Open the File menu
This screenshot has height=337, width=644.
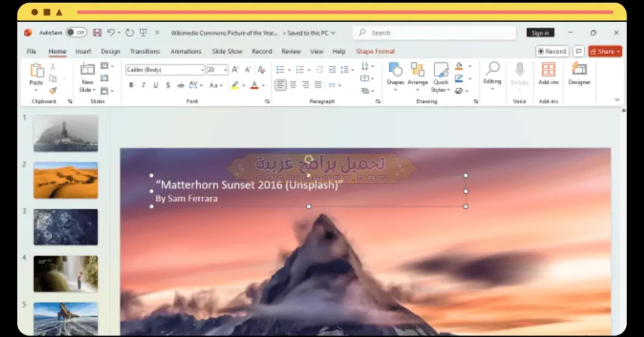coord(31,52)
